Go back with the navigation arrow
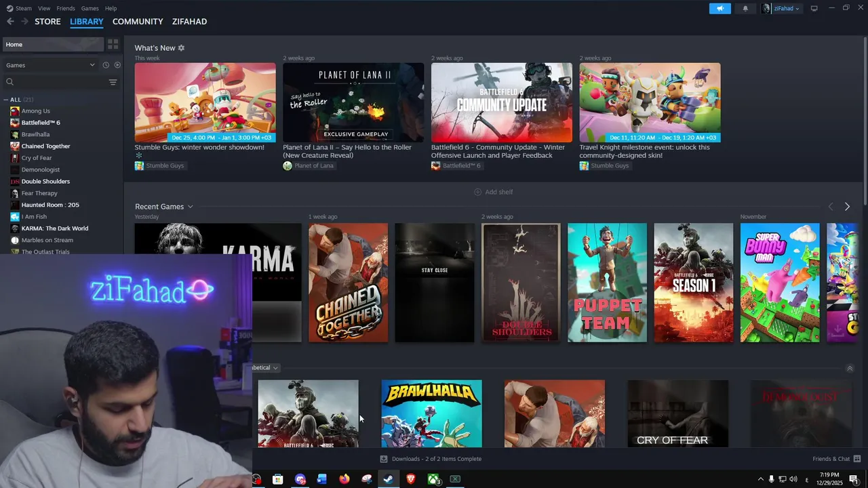Viewport: 868px width, 488px height. (10, 22)
